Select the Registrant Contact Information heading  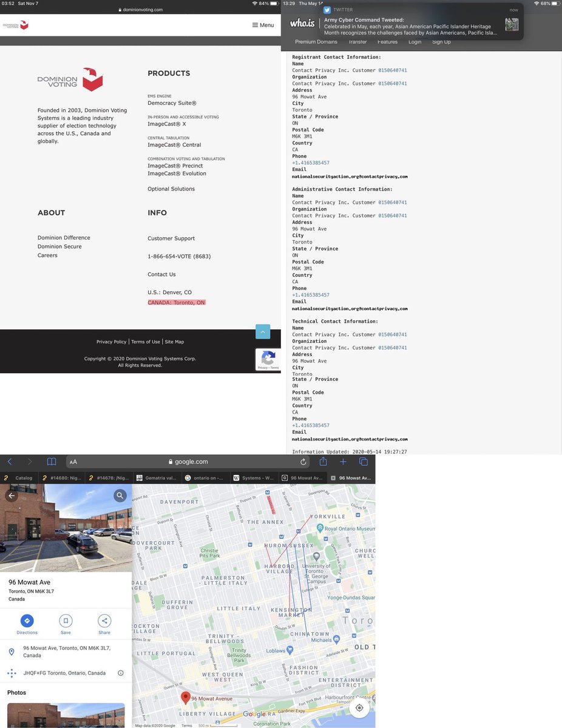pyautogui.click(x=336, y=57)
